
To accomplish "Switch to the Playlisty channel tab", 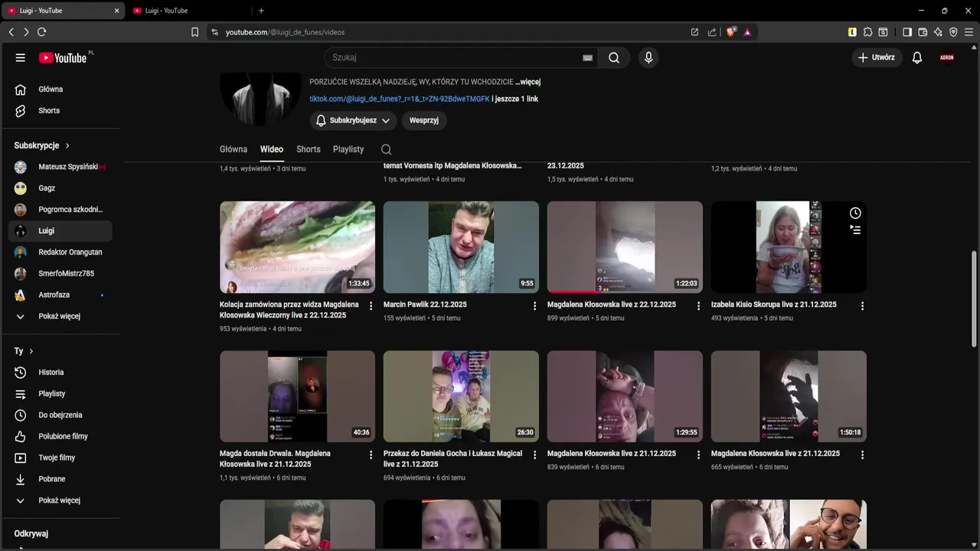I will [348, 149].
